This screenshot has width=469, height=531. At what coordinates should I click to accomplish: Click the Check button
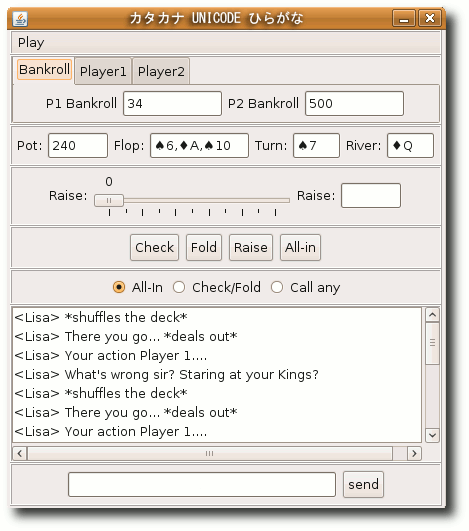[x=154, y=248]
